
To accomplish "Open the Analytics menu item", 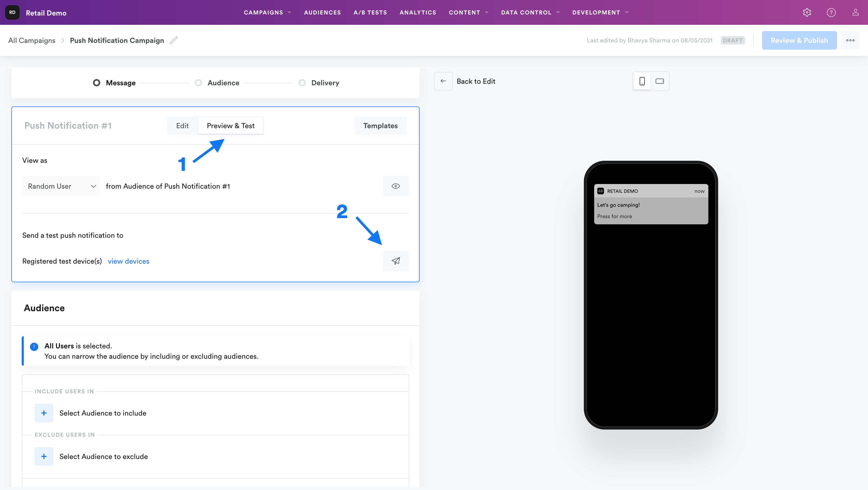I will (418, 12).
